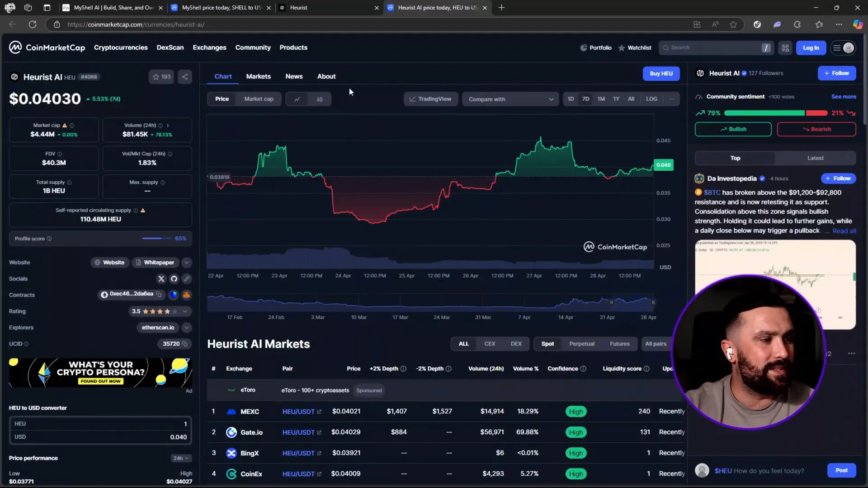868x488 pixels.
Task: Open the chat link social icon
Action: click(x=187, y=279)
